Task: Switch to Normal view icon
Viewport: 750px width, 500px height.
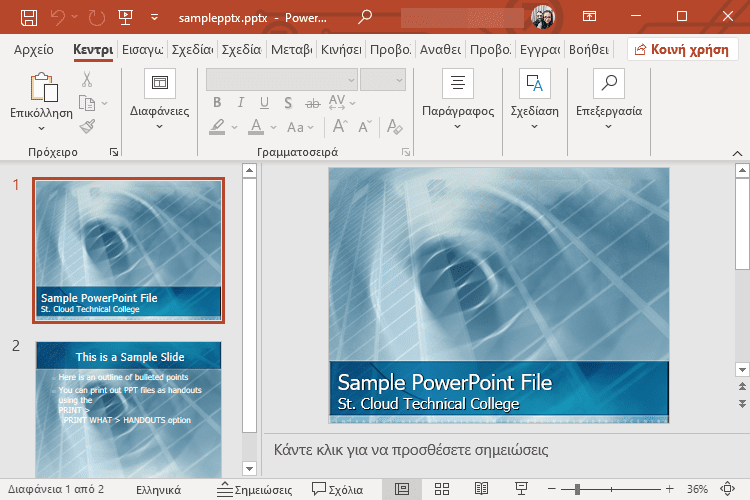Action: pyautogui.click(x=402, y=489)
